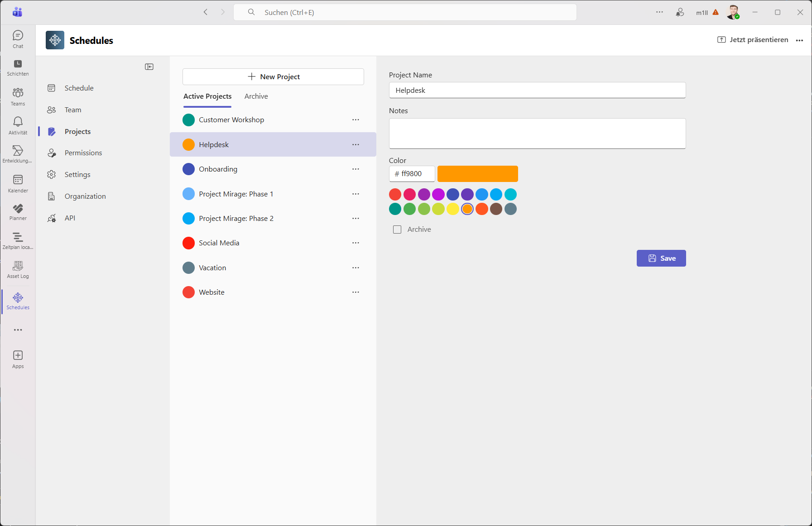Click the Save button

[661, 258]
